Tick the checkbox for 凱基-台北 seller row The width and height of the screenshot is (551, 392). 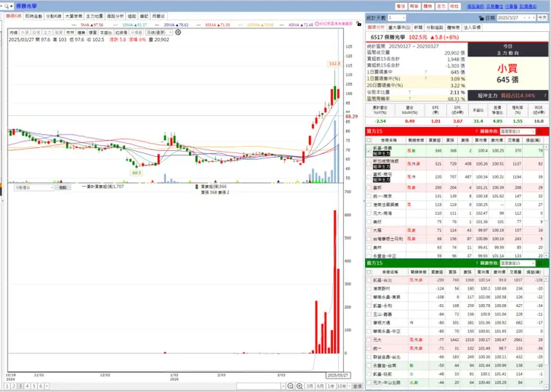(x=369, y=280)
